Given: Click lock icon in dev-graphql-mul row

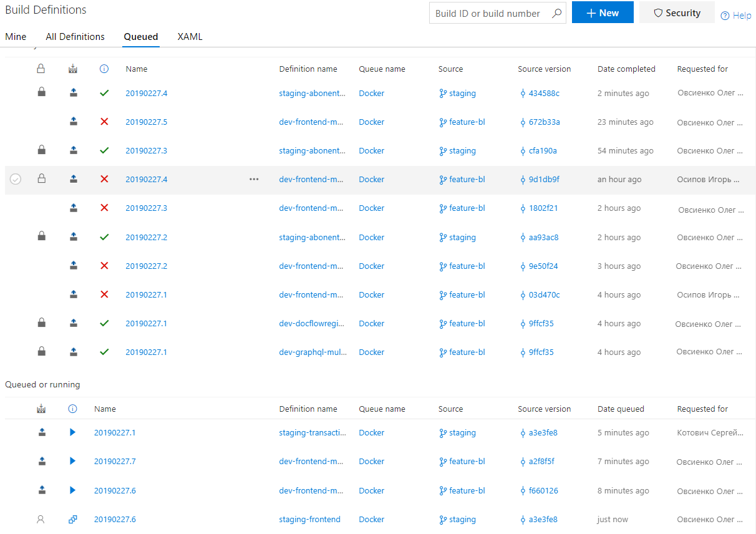Looking at the screenshot, I should pos(41,352).
